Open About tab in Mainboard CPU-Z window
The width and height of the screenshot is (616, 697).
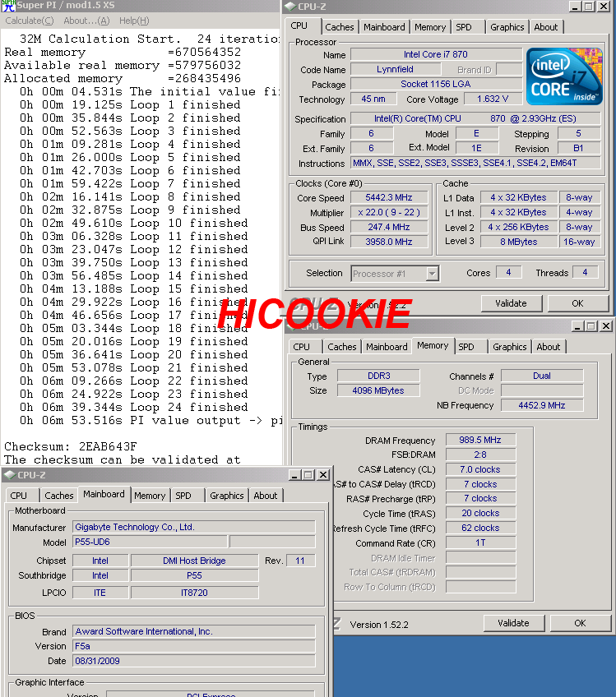266,496
